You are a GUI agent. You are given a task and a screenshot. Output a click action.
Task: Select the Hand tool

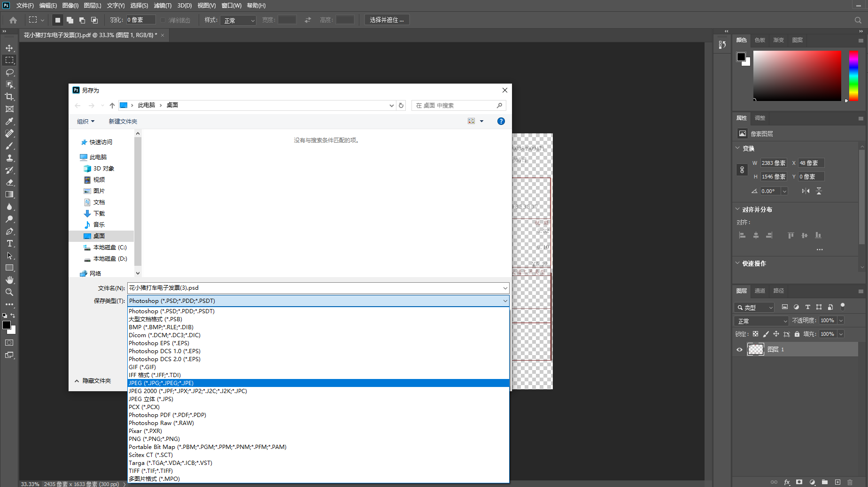pyautogui.click(x=9, y=280)
